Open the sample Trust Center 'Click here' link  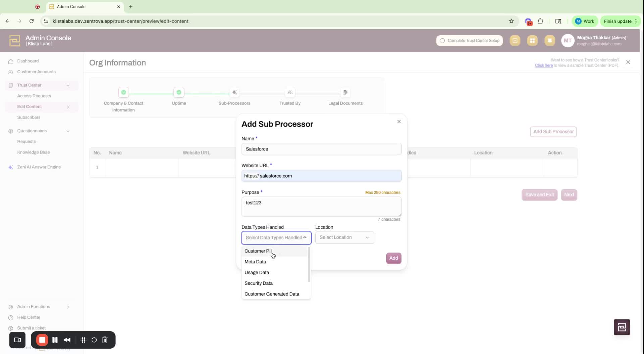tap(544, 65)
